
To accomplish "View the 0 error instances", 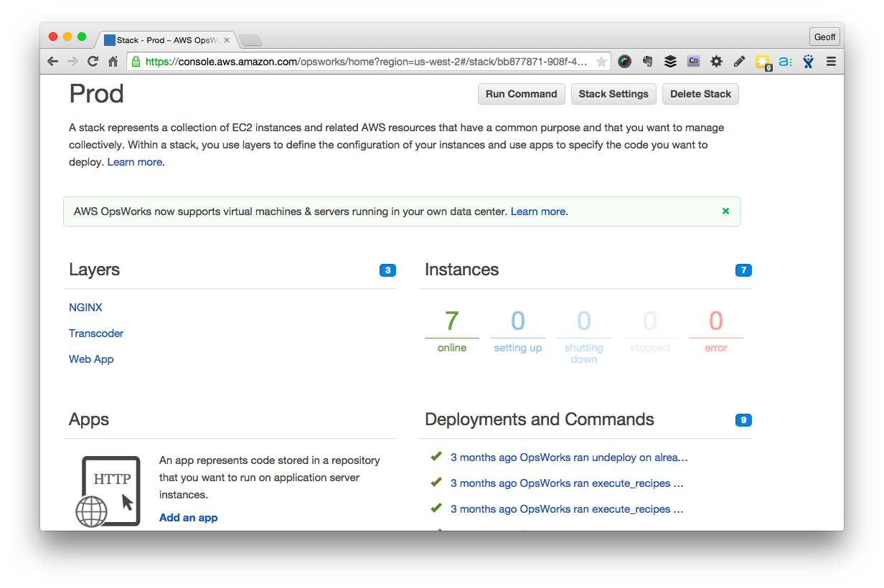I will 716,331.
